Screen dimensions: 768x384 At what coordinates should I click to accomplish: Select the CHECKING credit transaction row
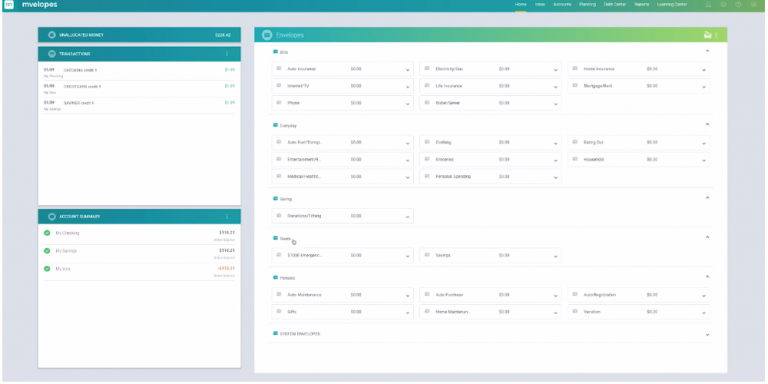coord(139,72)
